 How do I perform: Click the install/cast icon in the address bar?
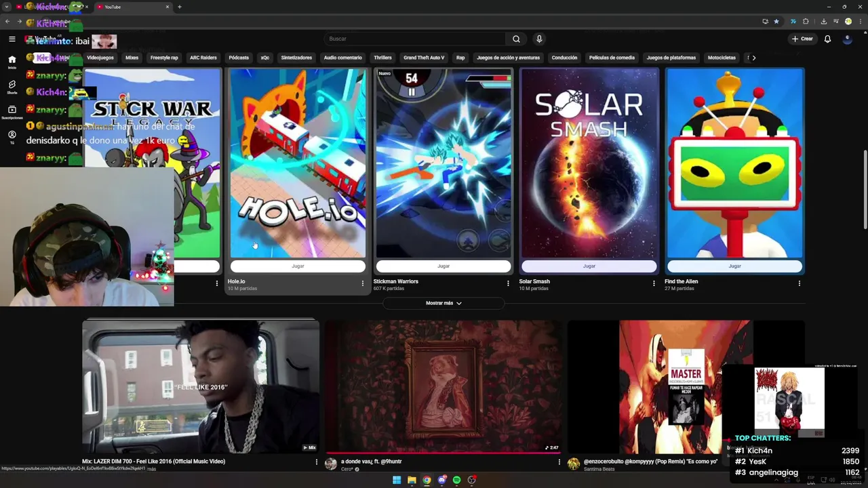tap(766, 21)
